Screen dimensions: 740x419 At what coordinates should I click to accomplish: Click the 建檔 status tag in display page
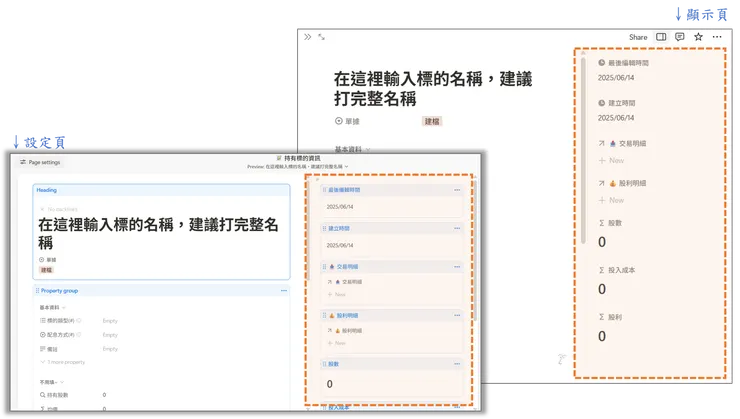[x=432, y=121]
